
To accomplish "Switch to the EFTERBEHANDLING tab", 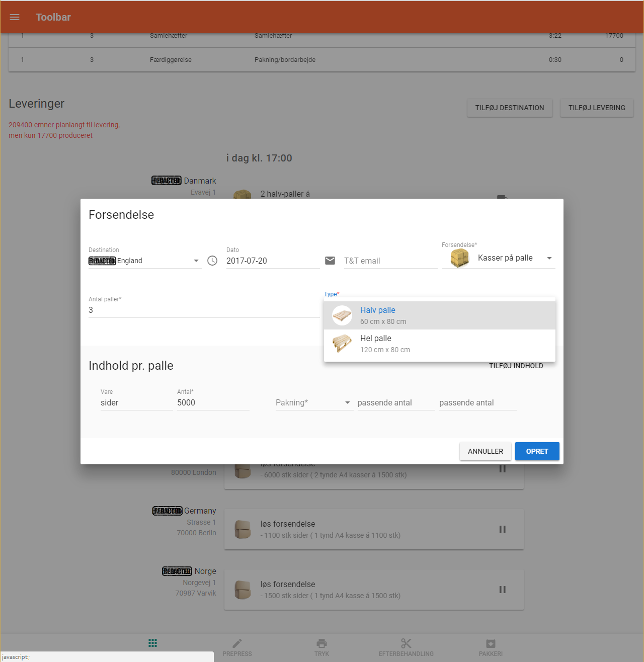I will tap(406, 648).
